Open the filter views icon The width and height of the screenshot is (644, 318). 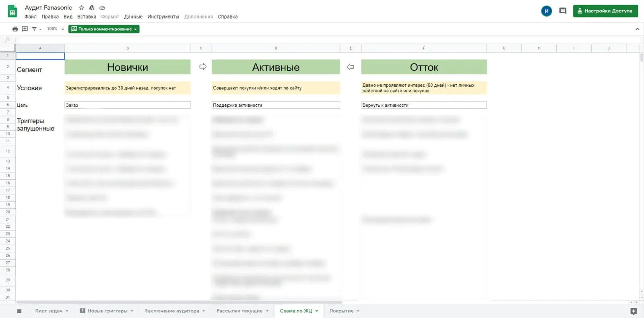click(34, 29)
